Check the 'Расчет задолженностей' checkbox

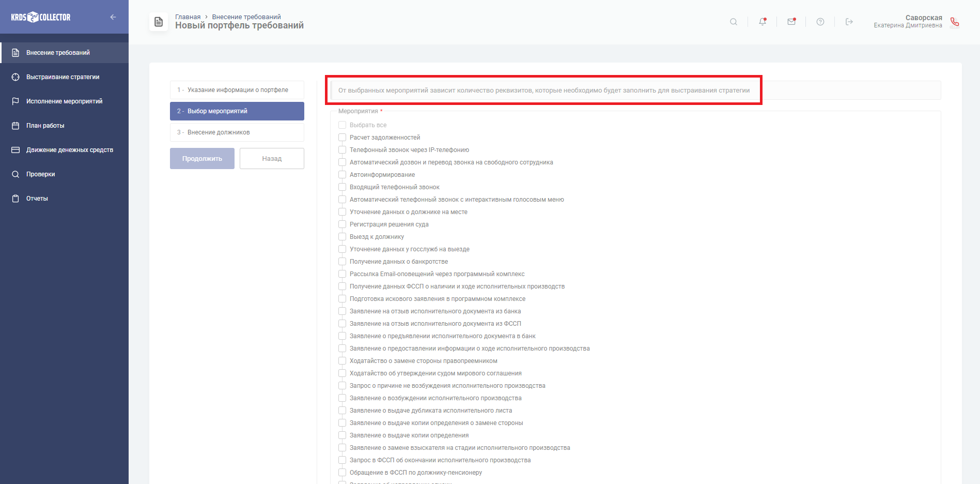(x=342, y=138)
